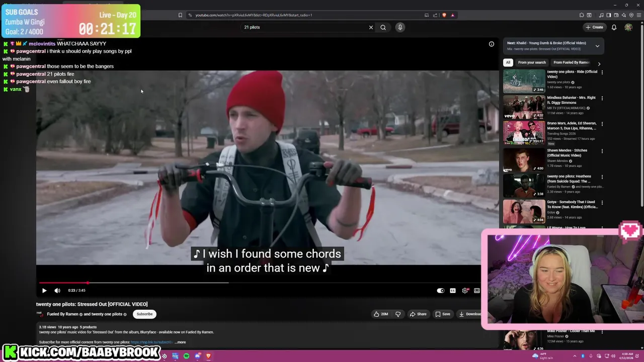The height and width of the screenshot is (362, 644).
Task: Select the 'From Fueled By Ramen' chip
Action: 571,62
